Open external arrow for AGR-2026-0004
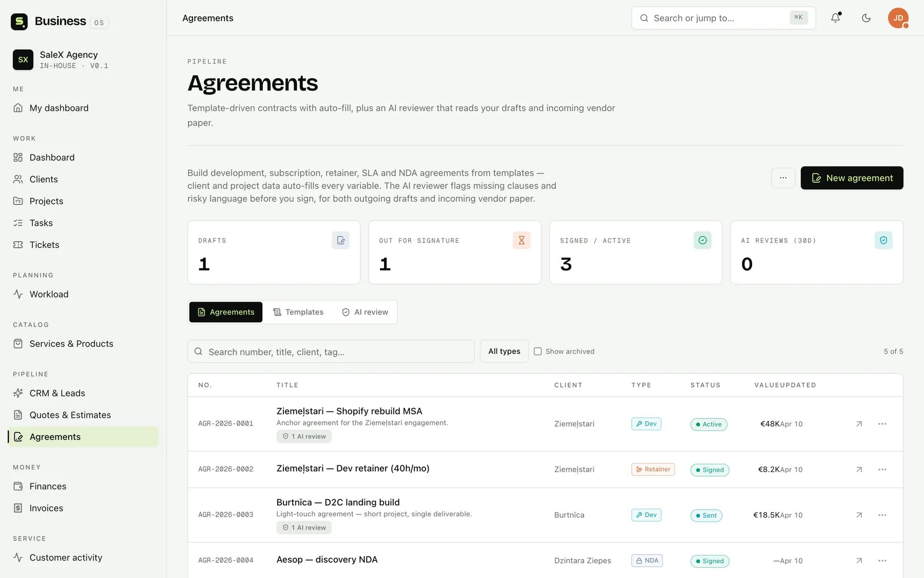Viewport: 924px width, 578px height. [859, 561]
